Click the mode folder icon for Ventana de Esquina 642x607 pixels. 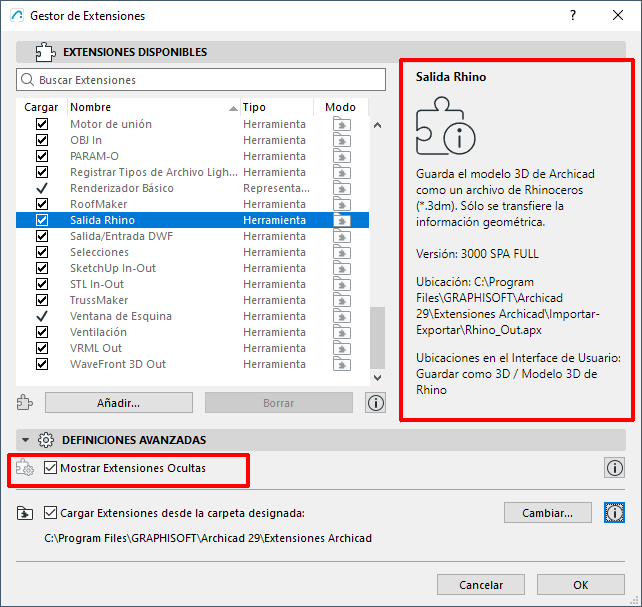pos(342,316)
